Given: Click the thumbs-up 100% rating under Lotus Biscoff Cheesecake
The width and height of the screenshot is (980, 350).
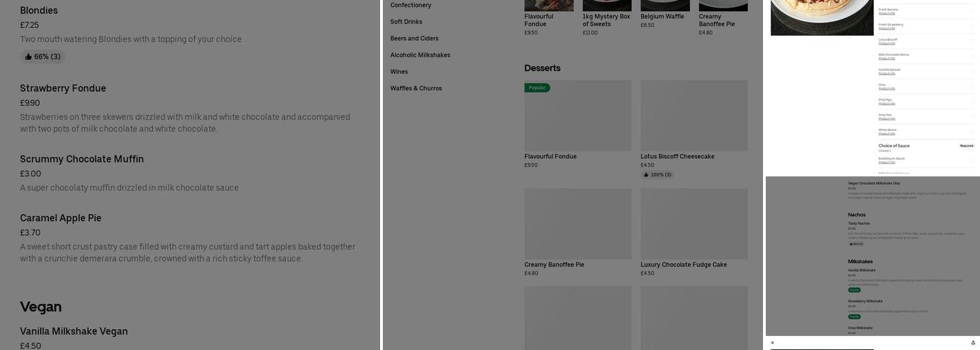Looking at the screenshot, I should (657, 175).
